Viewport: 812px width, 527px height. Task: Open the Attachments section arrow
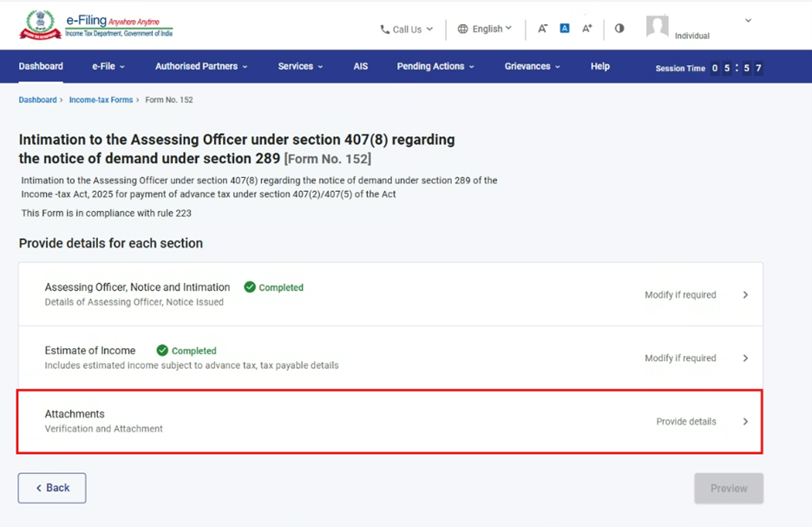tap(745, 422)
